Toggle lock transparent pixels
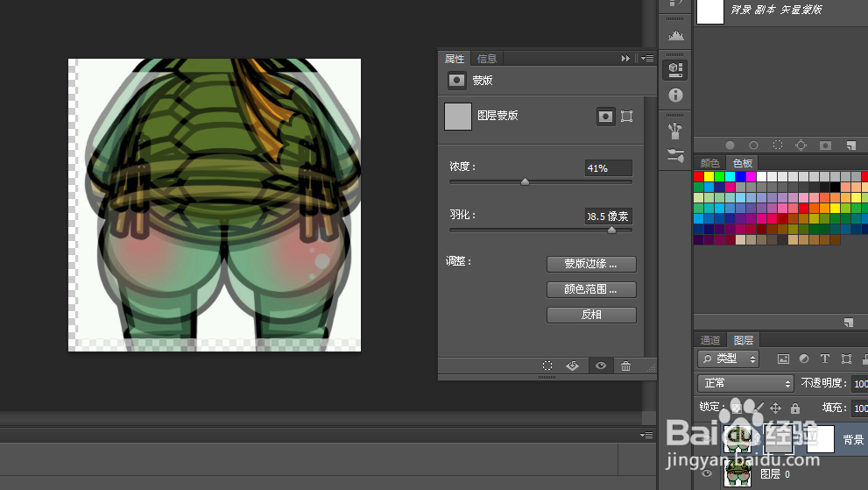Screen dimensions: 868x490 click(x=736, y=408)
